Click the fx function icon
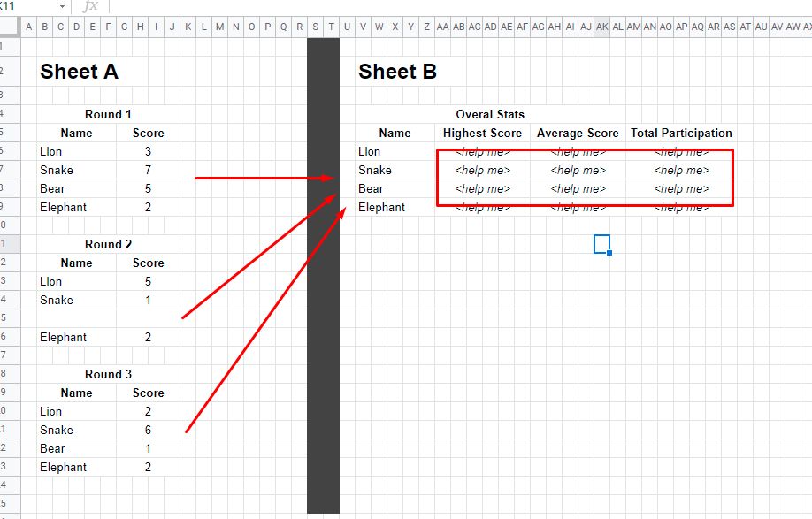Screen dimensions: 812x519 [90, 5]
